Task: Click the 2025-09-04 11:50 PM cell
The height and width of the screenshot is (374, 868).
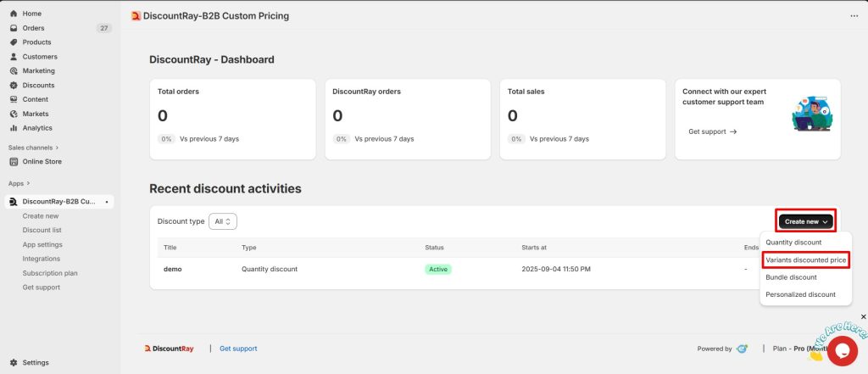Action: point(556,270)
